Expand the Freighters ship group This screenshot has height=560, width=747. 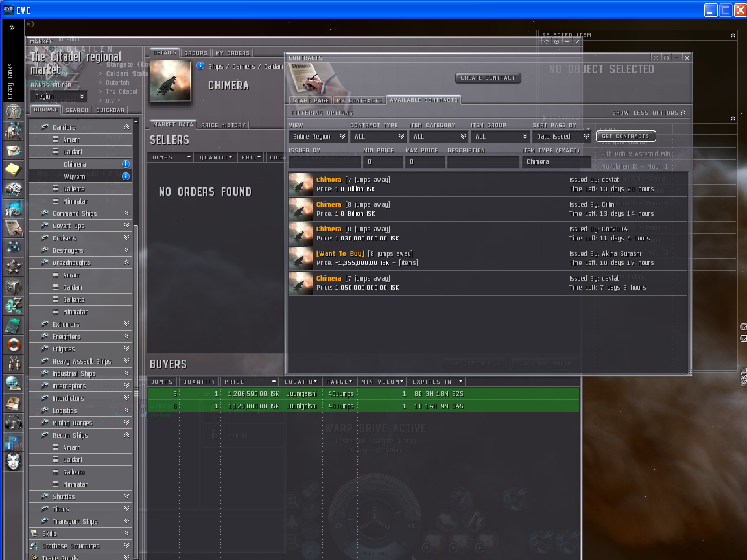pos(126,337)
